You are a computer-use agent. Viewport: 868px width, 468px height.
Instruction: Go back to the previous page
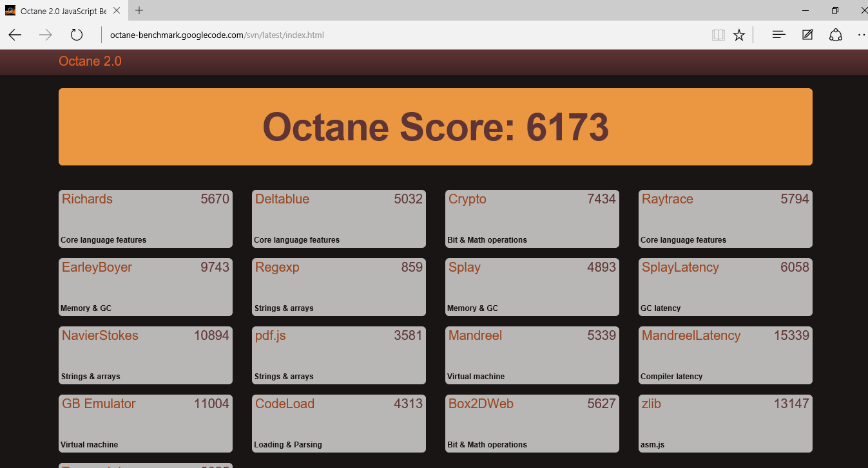pyautogui.click(x=15, y=35)
